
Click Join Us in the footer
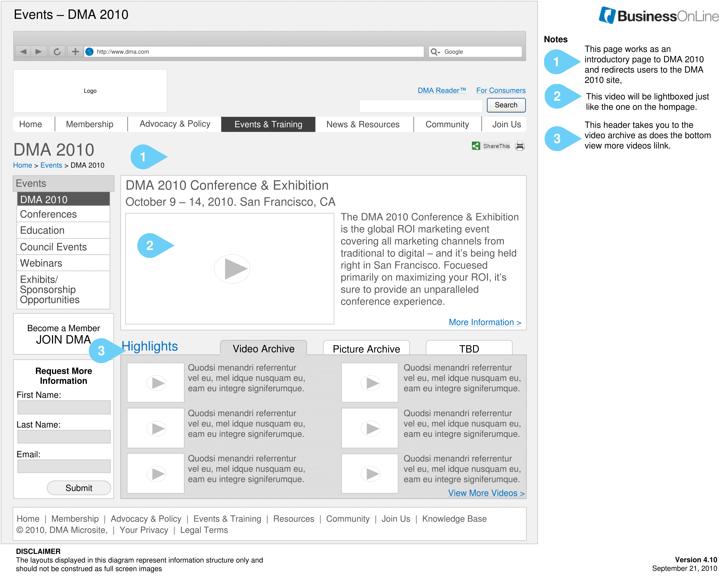click(x=396, y=518)
